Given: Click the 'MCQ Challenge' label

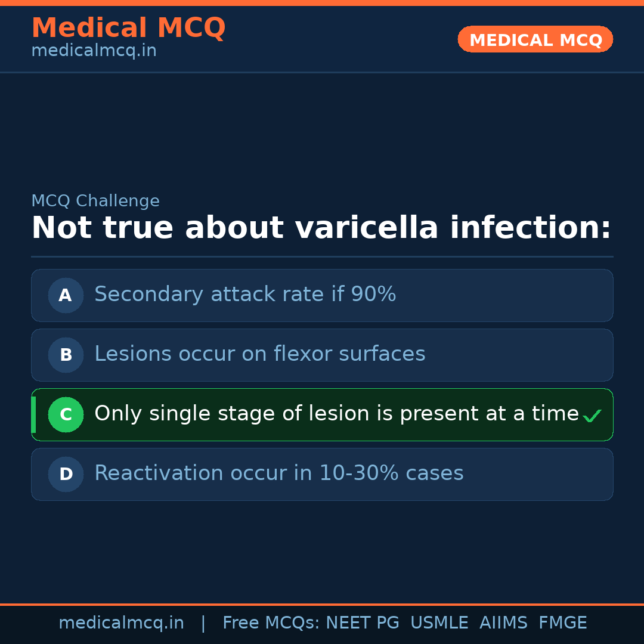Looking at the screenshot, I should point(95,202).
